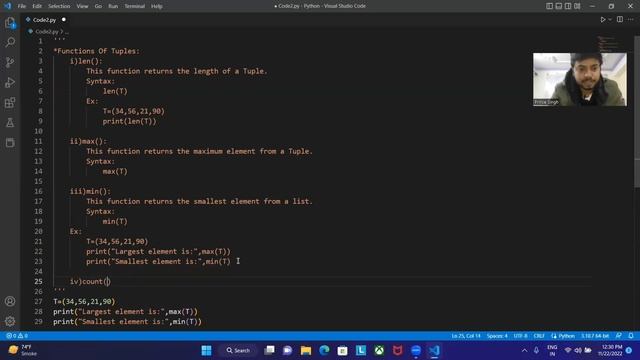
Task: Click the editor vertical scrollbar thumb
Action: [637, 112]
